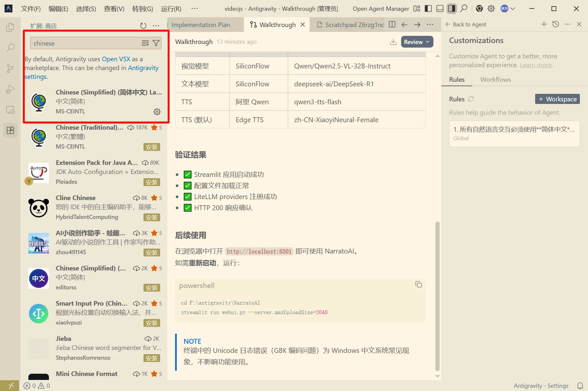
Task: Toggle the secondary sidebar layout icon
Action: point(452,8)
